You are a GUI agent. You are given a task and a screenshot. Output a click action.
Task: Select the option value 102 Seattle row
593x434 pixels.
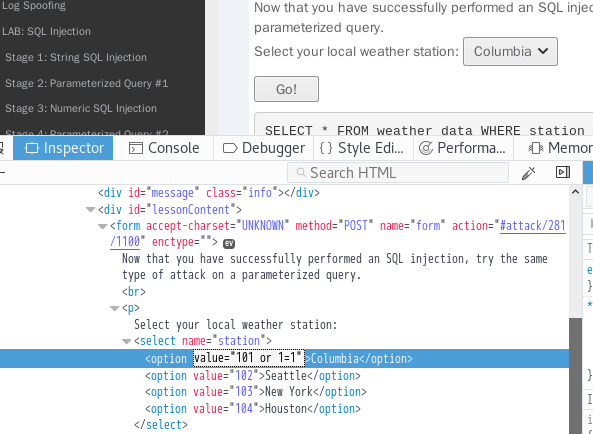(253, 376)
